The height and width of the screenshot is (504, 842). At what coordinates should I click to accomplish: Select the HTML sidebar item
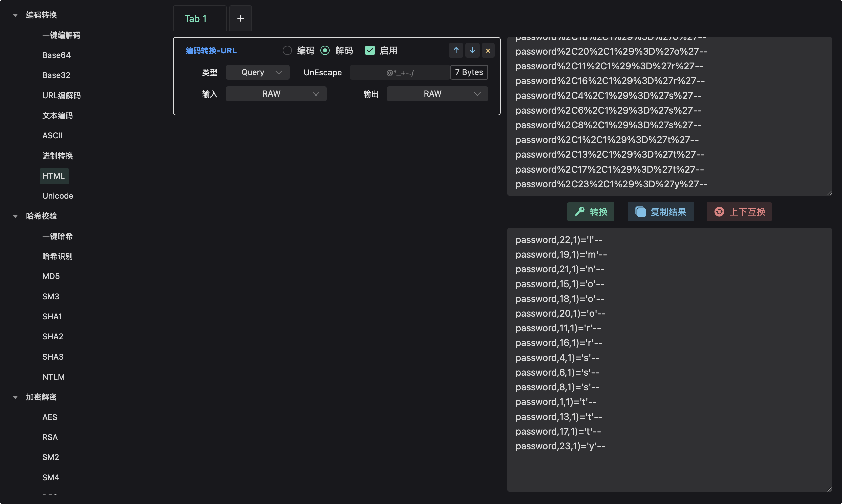tap(54, 176)
